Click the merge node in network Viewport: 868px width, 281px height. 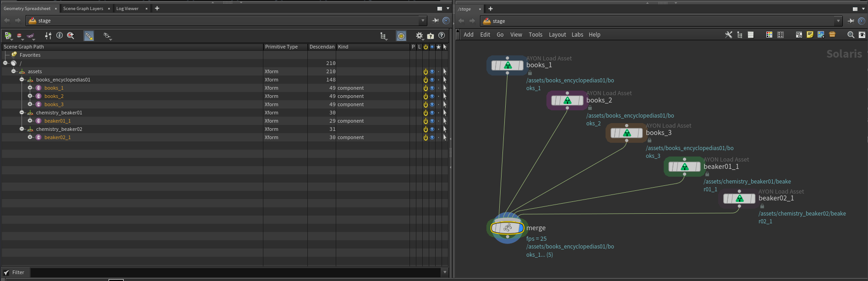507,228
